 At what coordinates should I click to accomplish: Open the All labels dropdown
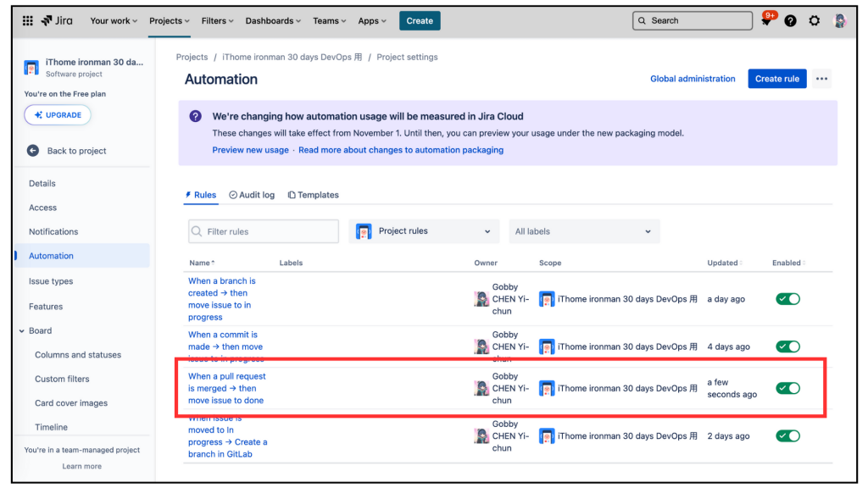click(584, 231)
